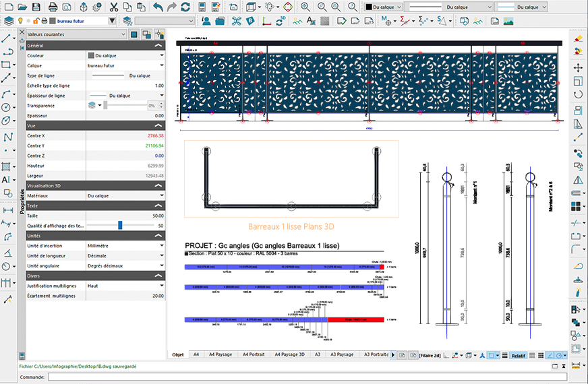Click the Transparence slider
Viewport: 588px width, 384px height.
[125, 106]
